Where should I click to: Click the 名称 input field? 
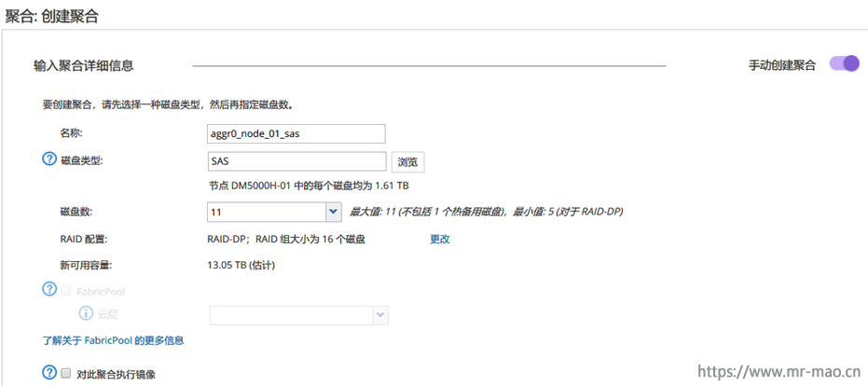296,134
